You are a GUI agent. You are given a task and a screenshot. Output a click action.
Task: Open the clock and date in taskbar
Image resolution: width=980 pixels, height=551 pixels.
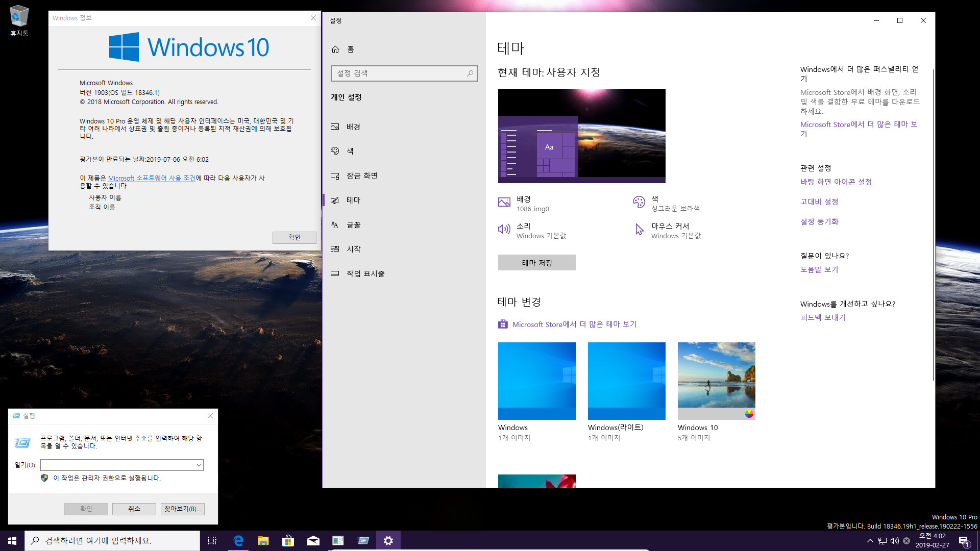[x=932, y=541]
